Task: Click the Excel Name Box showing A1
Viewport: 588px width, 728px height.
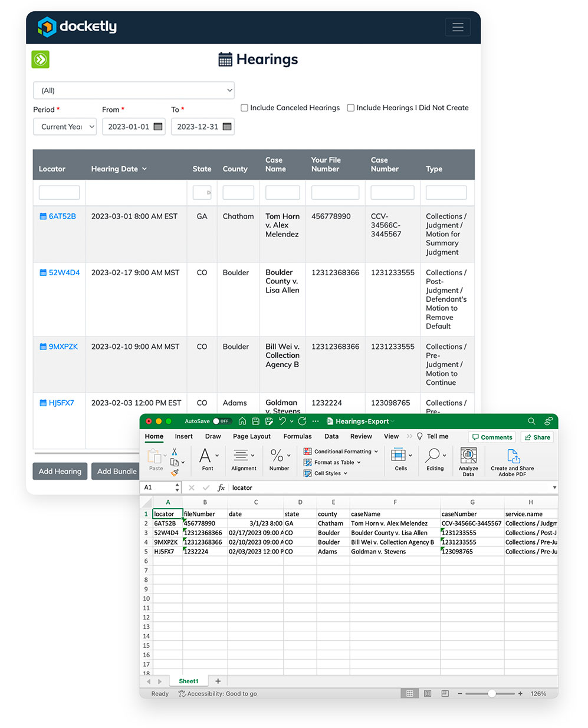Action: tap(160, 487)
